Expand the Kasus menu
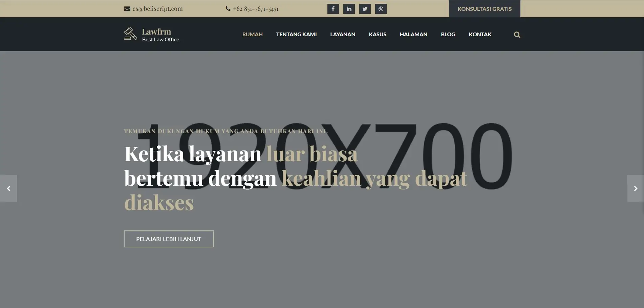Viewport: 644px width, 308px height. pos(378,34)
